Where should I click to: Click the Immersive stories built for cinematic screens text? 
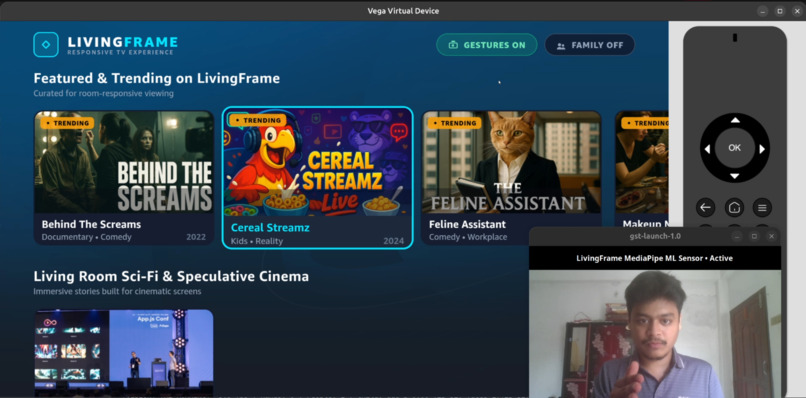point(117,292)
